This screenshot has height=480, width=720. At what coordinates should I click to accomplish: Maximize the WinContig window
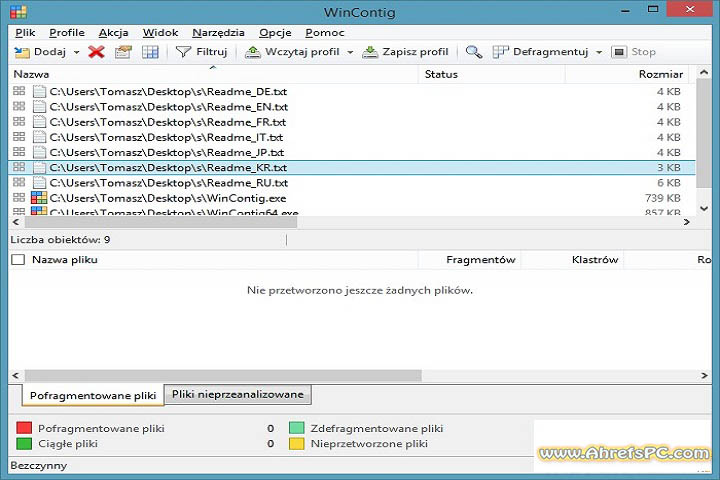[653, 9]
